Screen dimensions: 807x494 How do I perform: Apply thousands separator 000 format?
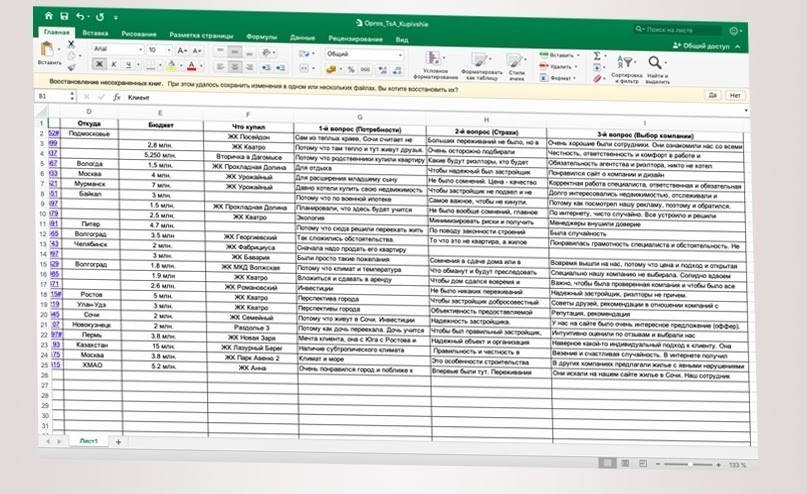(x=365, y=69)
